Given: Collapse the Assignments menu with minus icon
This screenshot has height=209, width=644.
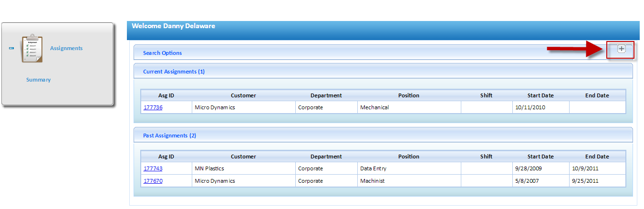Looking at the screenshot, I should (x=11, y=48).
